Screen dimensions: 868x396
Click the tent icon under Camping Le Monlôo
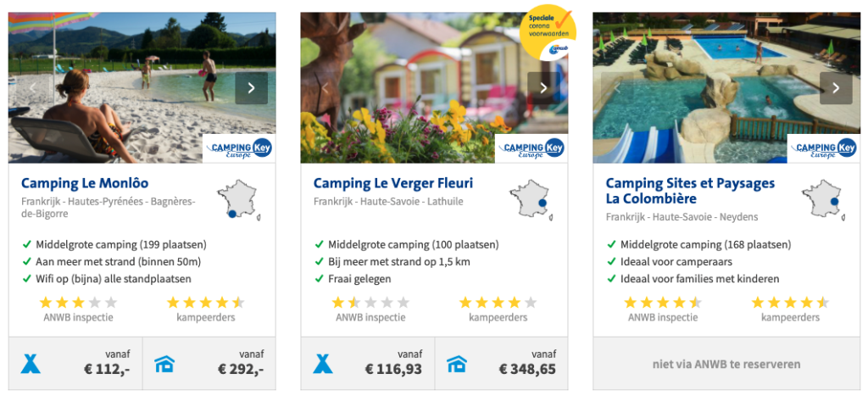coord(31,364)
